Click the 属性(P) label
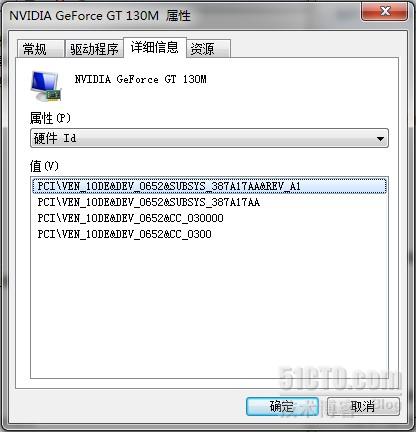Image resolution: width=416 pixels, height=432 pixels. pyautogui.click(x=50, y=118)
